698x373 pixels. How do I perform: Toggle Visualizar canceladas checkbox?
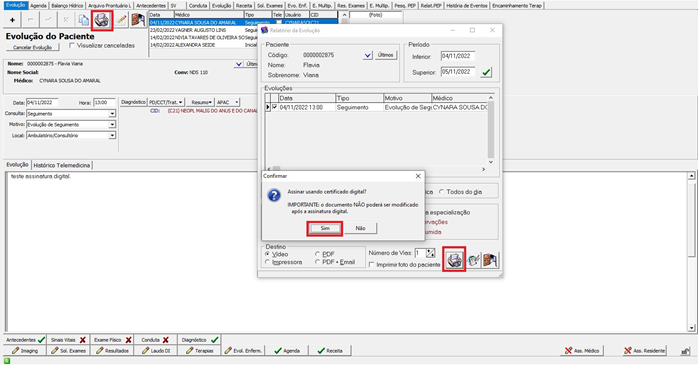(x=72, y=45)
